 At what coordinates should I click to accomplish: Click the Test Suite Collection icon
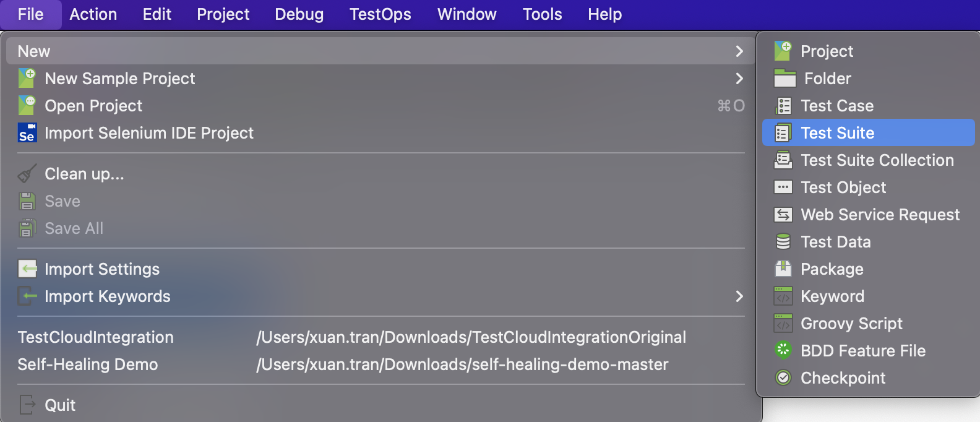point(783,160)
